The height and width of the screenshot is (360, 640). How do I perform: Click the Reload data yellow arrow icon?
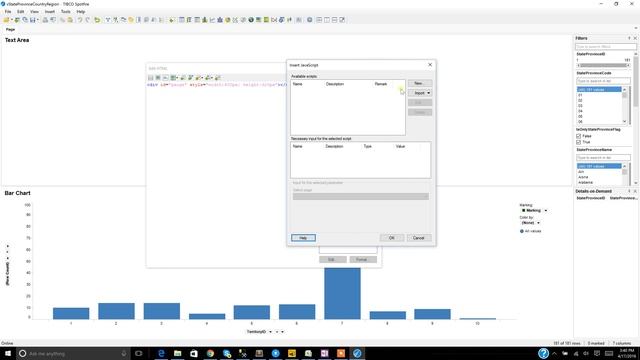[97, 20]
